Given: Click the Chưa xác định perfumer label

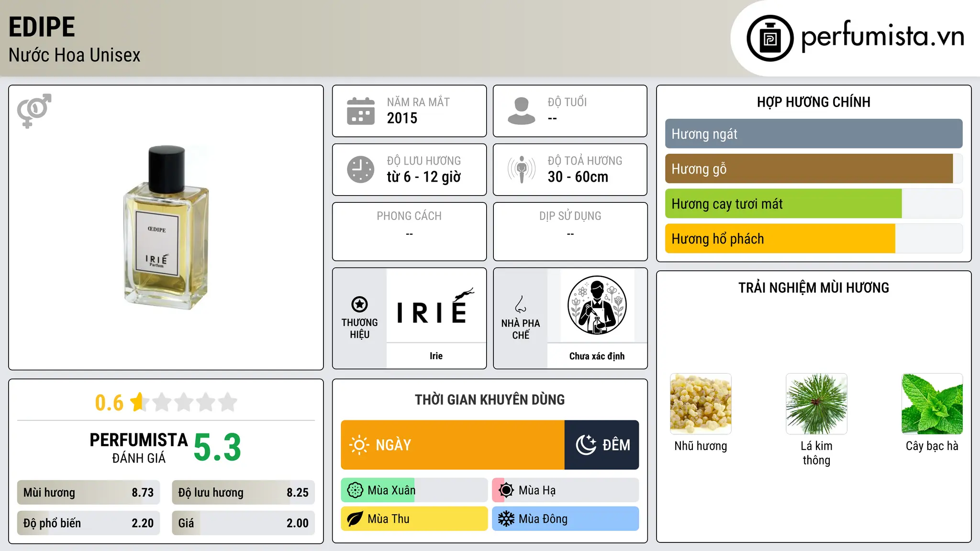Looking at the screenshot, I should [597, 356].
